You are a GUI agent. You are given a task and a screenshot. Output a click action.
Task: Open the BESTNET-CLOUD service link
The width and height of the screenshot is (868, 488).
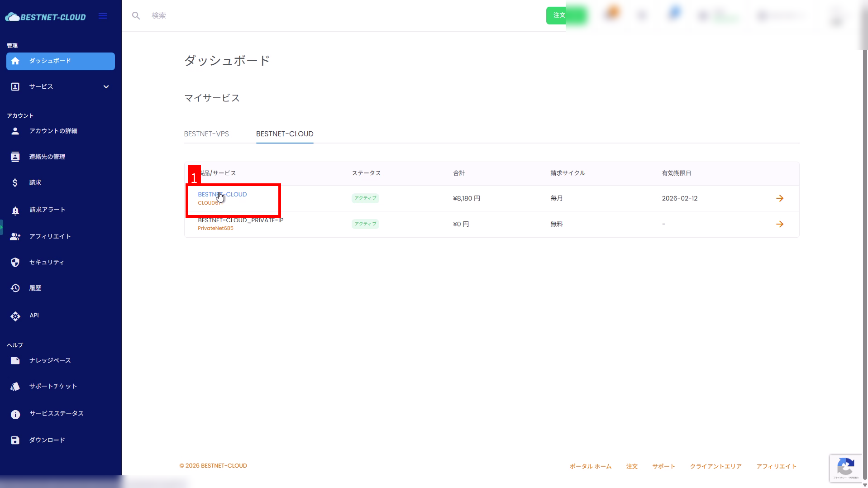tap(222, 195)
